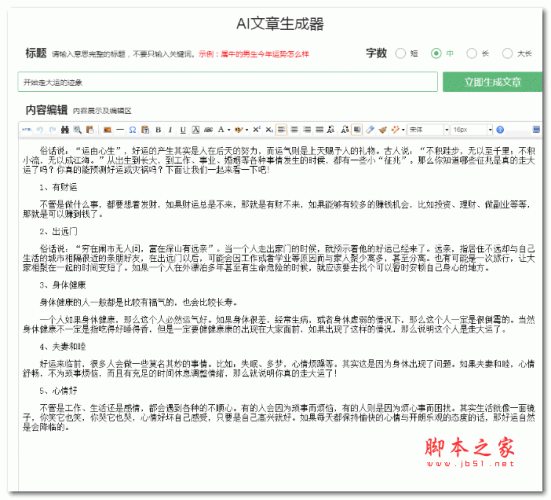Toggle underline formatting
The image size is (551, 500).
[x=183, y=130]
